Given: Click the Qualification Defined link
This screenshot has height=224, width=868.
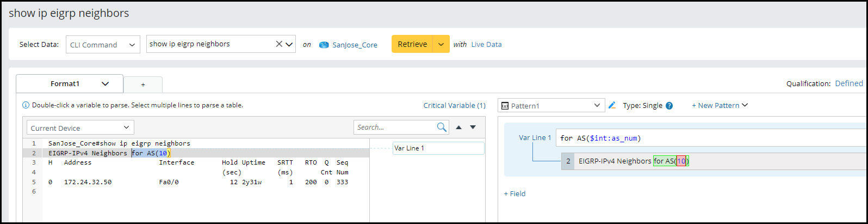Looking at the screenshot, I should point(848,83).
